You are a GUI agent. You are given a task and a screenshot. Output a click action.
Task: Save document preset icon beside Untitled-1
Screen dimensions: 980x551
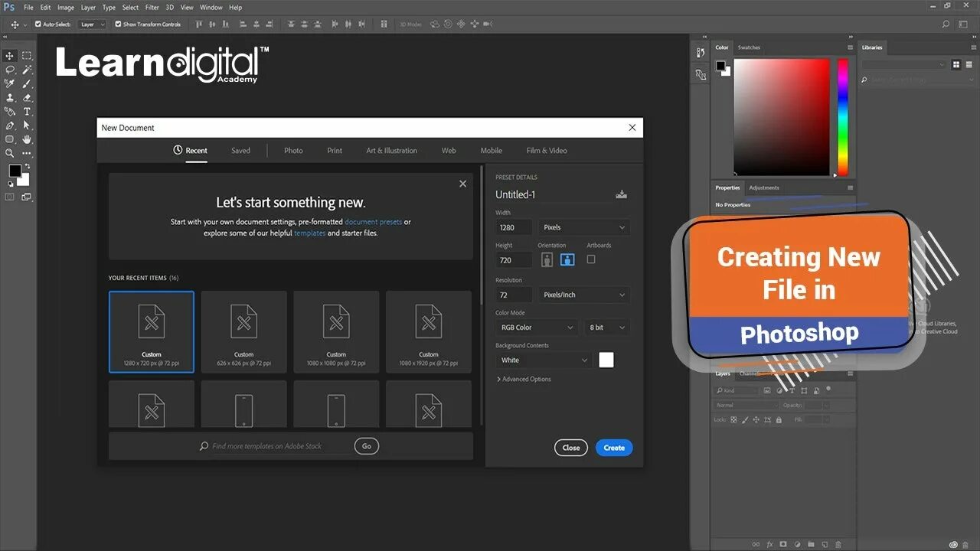click(621, 194)
